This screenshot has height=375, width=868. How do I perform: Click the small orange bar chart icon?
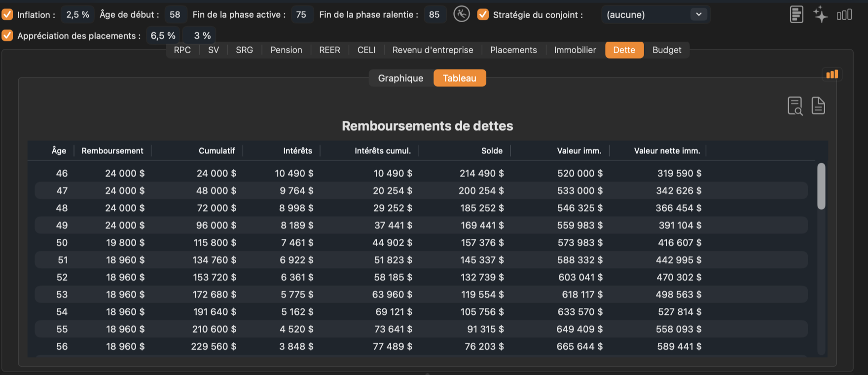(832, 75)
